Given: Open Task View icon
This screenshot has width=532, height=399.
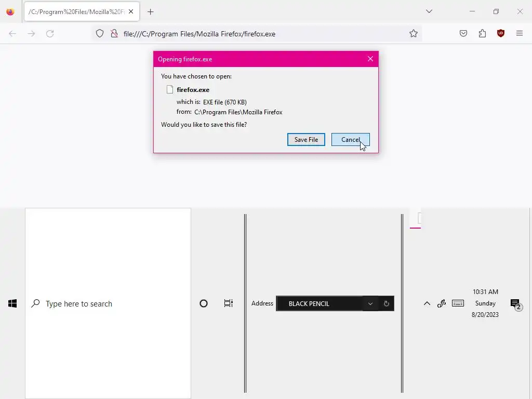Looking at the screenshot, I should [x=229, y=303].
